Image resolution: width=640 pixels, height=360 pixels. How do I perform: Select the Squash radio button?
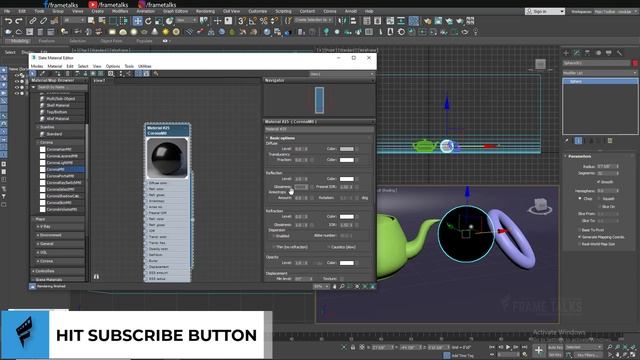(x=599, y=198)
